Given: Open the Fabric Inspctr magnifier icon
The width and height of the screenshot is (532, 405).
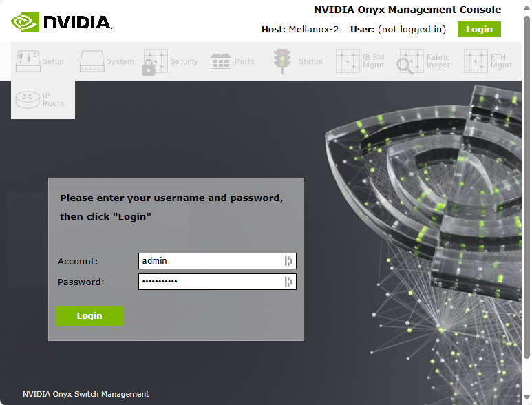Looking at the screenshot, I should click(410, 61).
